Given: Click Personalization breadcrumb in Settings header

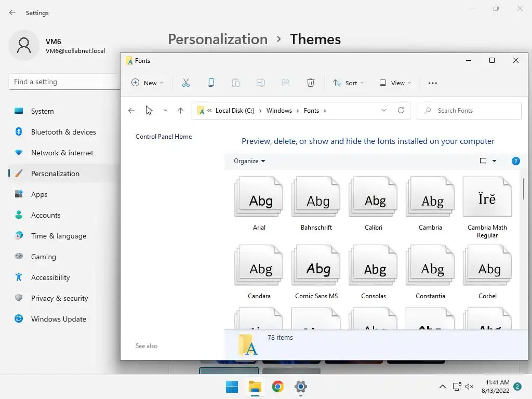Looking at the screenshot, I should [218, 39].
